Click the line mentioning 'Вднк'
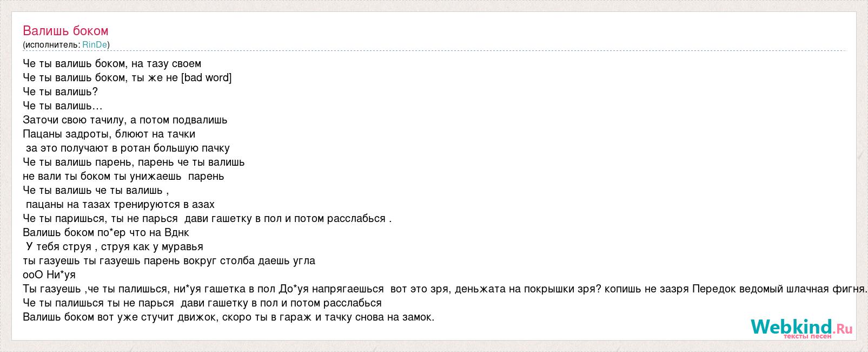This screenshot has height=352, width=868. pos(106,232)
